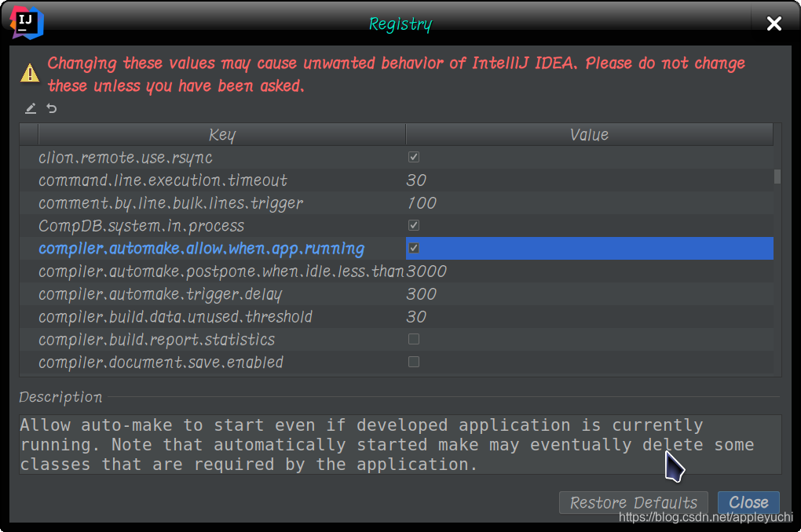Click the revert value icon
The image size is (801, 532).
pyautogui.click(x=50, y=107)
